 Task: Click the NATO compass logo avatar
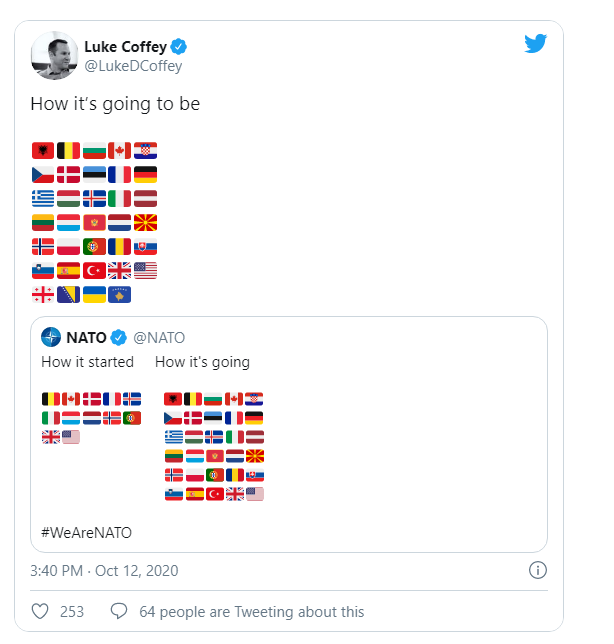(x=51, y=337)
